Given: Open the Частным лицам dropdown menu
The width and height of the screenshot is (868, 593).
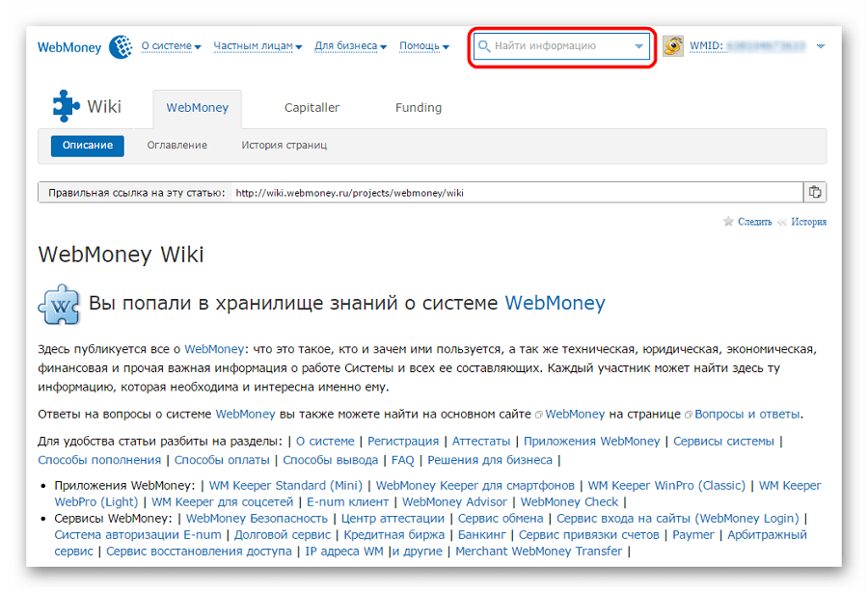Looking at the screenshot, I should [x=258, y=46].
